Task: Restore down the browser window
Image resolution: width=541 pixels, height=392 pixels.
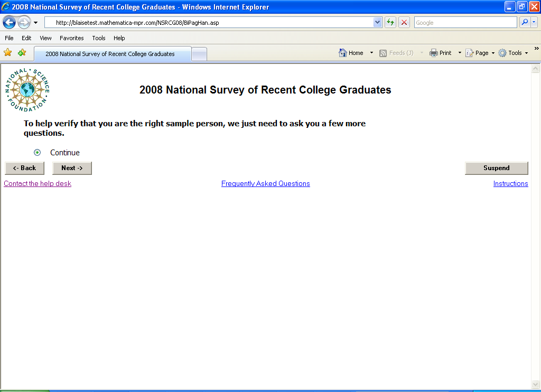Action: pos(522,6)
